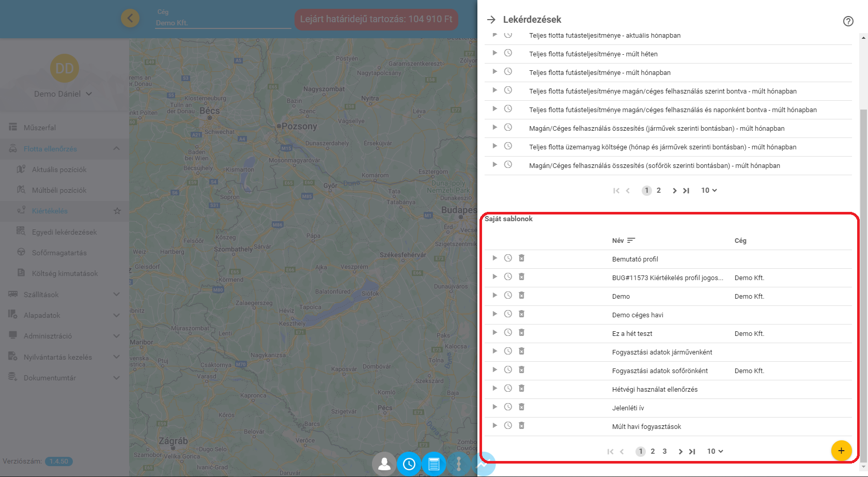Delete the Bemutató profil template

click(521, 258)
